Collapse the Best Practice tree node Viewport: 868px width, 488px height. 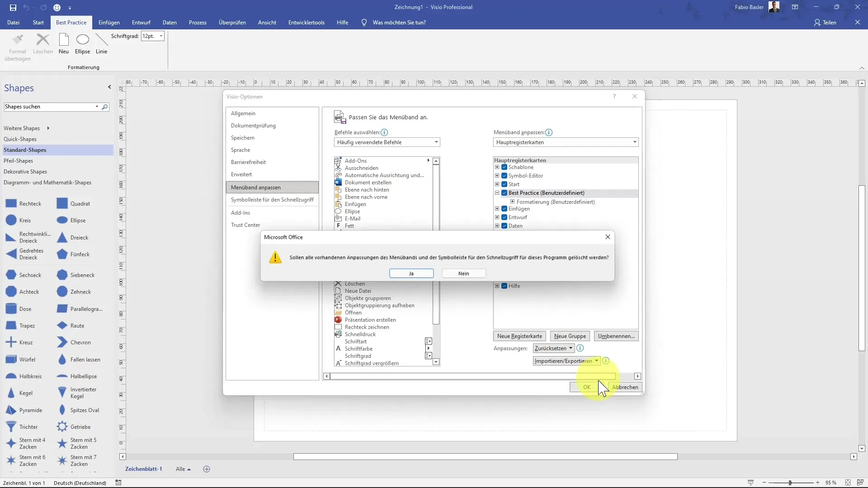click(497, 193)
